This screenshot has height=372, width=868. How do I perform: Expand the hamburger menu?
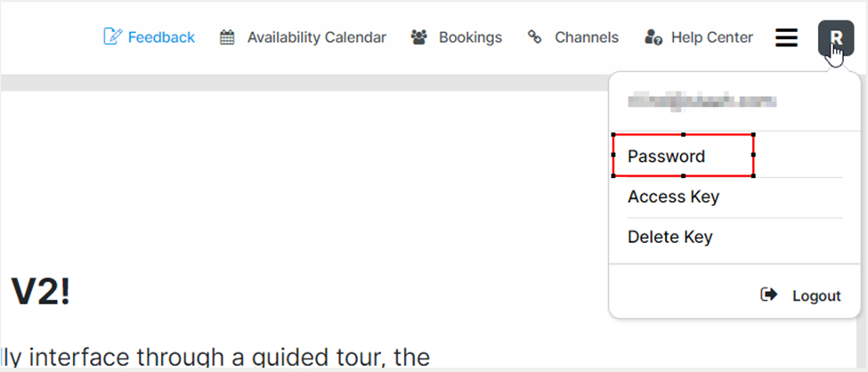point(786,37)
